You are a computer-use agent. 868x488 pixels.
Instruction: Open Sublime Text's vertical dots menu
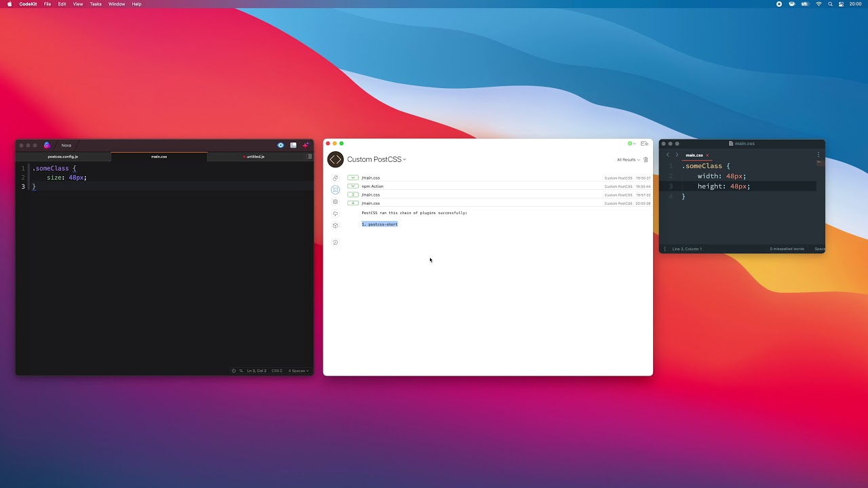pos(818,155)
